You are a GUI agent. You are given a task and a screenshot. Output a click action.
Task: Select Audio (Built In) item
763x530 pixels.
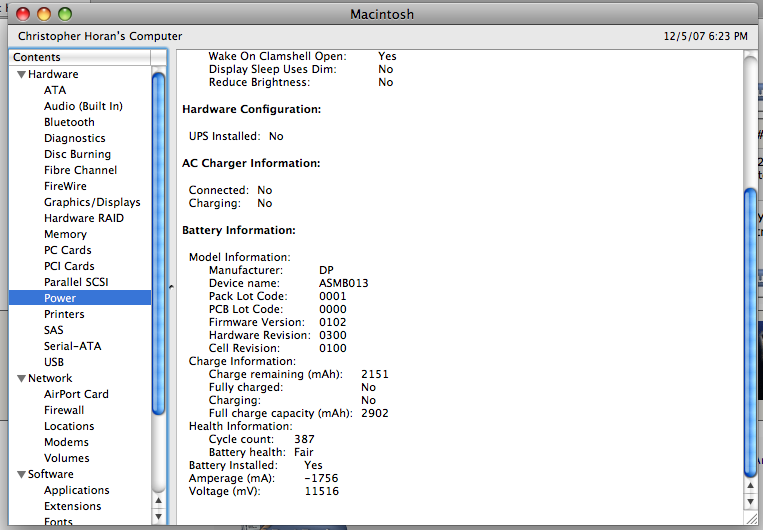[x=83, y=106]
